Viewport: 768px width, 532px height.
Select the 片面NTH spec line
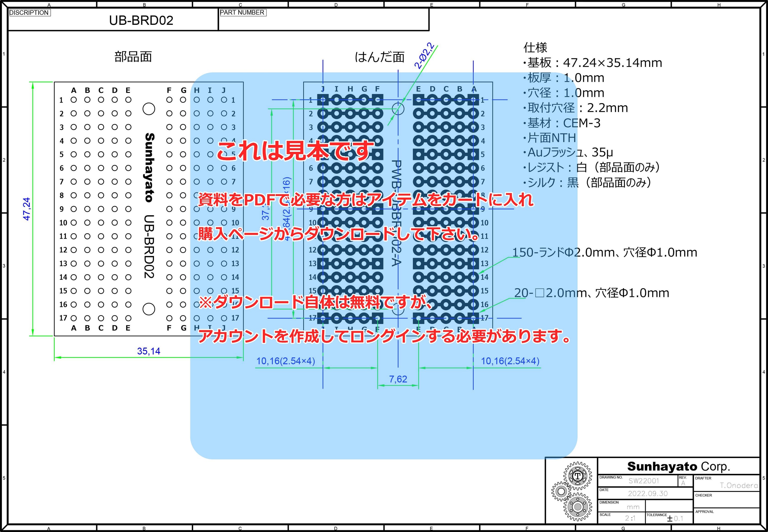(x=549, y=138)
